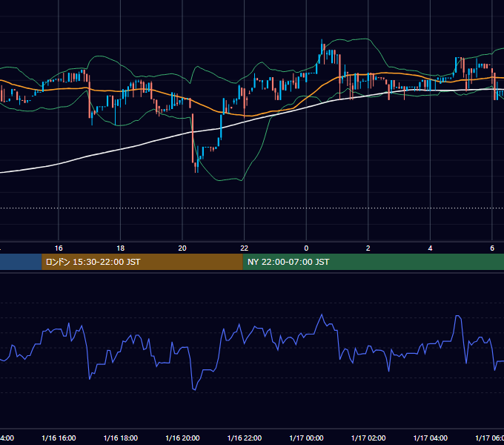Screen dimensions: 504x445
Task: Click the hour label 2 on the price axis
Action: (368, 248)
